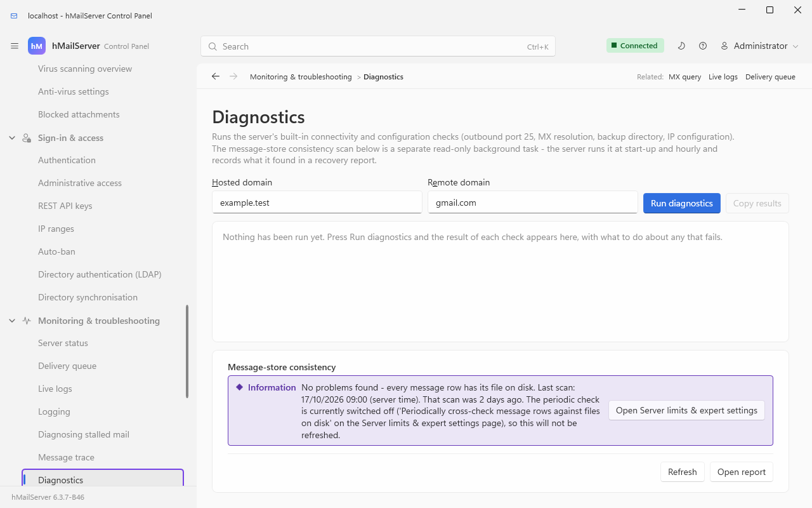Go back with the left arrow
This screenshot has height=508, width=812.
click(x=216, y=76)
